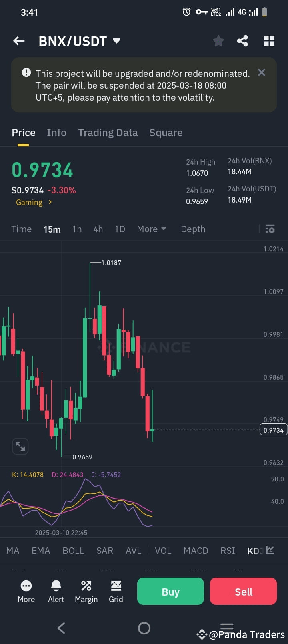The width and height of the screenshot is (288, 644).
Task: Select the 1h timeframe tab
Action: (x=77, y=229)
